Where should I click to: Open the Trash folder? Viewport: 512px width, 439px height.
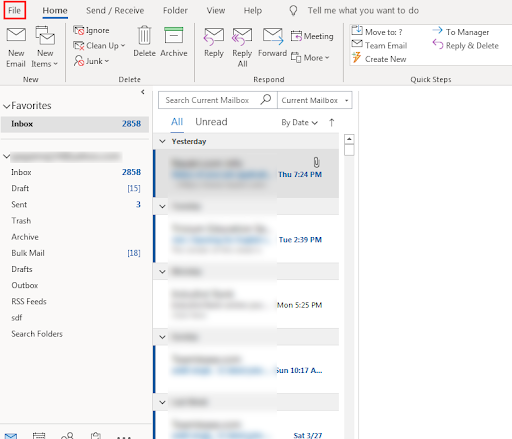(75, 221)
